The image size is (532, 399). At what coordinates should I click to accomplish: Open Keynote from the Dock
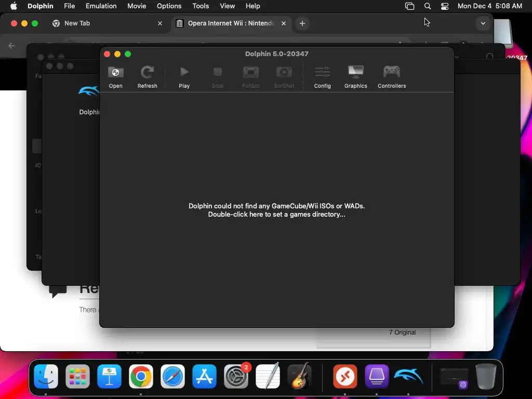[x=109, y=376]
